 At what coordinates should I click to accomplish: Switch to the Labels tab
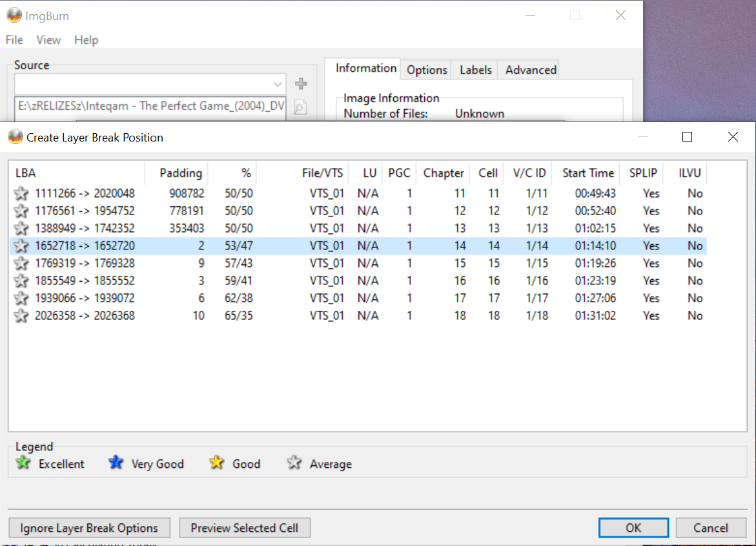coord(476,70)
